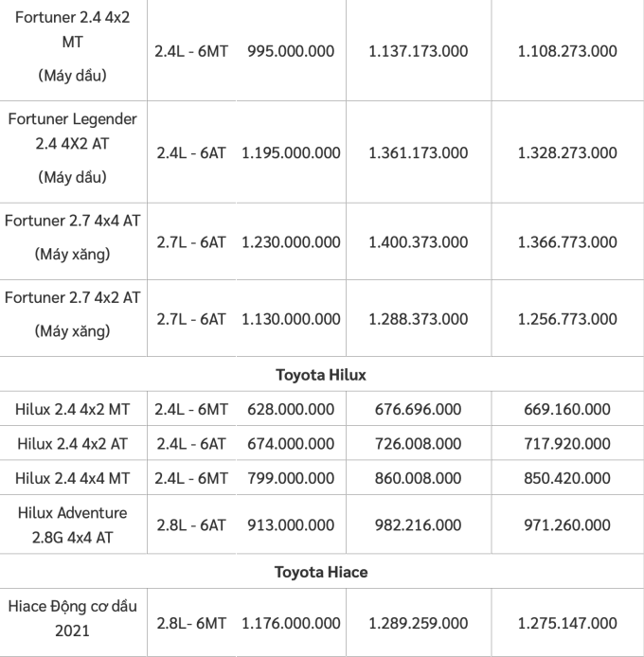Click the Fortuner 2.7 4x4 AT model name
This screenshot has height=657, width=644.
tap(72, 221)
